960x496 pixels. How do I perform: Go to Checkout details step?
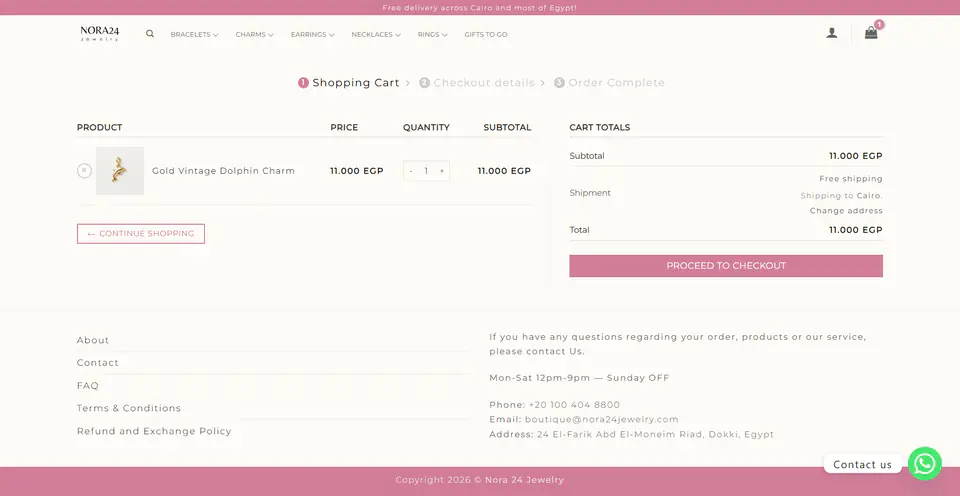tap(477, 83)
